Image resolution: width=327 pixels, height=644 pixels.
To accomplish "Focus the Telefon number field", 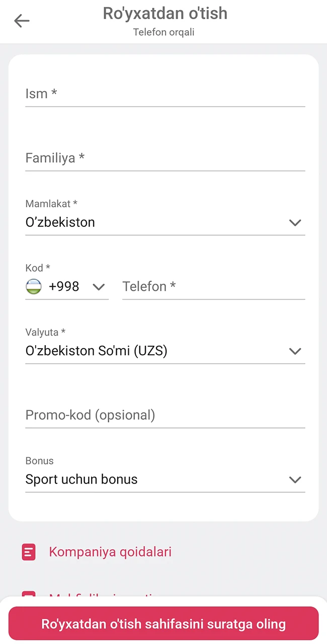I will (213, 286).
